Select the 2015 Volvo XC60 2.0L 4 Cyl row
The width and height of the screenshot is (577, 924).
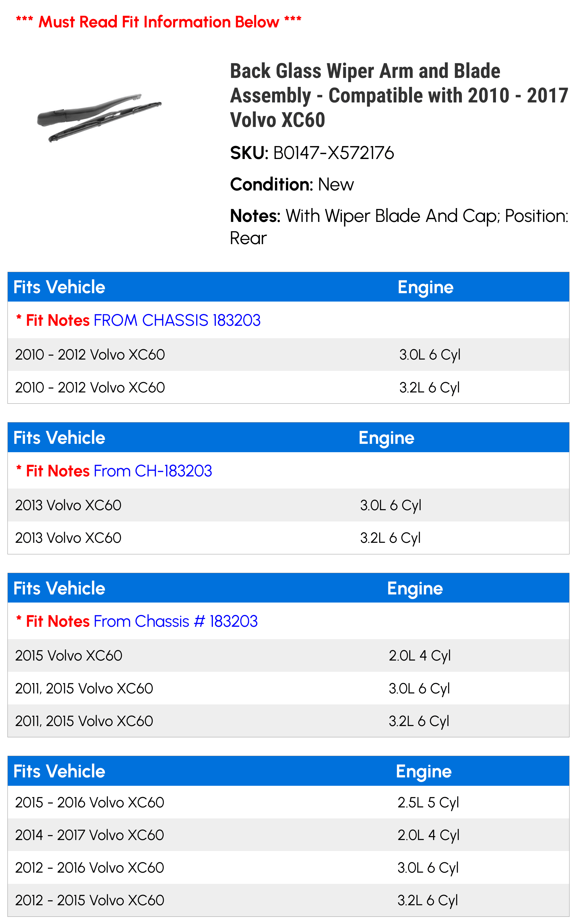point(288,656)
